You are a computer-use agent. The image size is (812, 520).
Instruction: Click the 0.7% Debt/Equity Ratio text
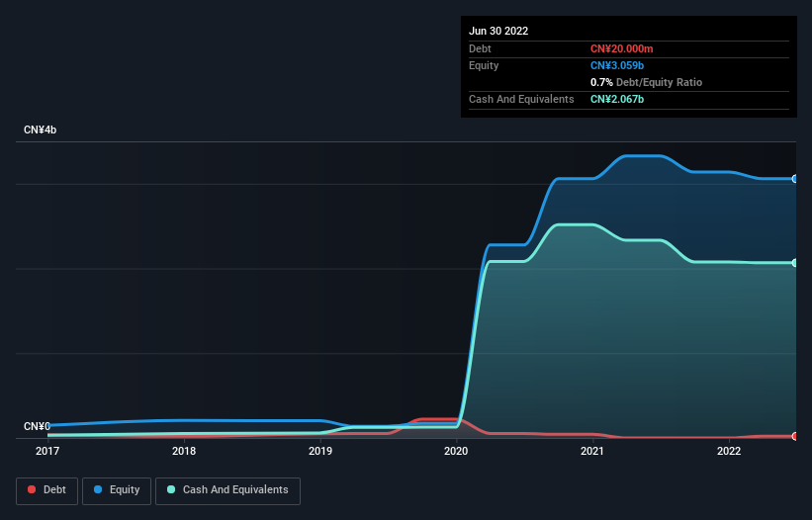pos(646,82)
